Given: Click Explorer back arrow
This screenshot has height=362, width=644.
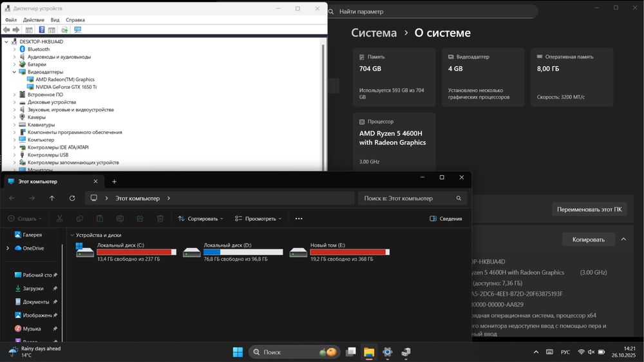Looking at the screenshot, I should (x=12, y=198).
